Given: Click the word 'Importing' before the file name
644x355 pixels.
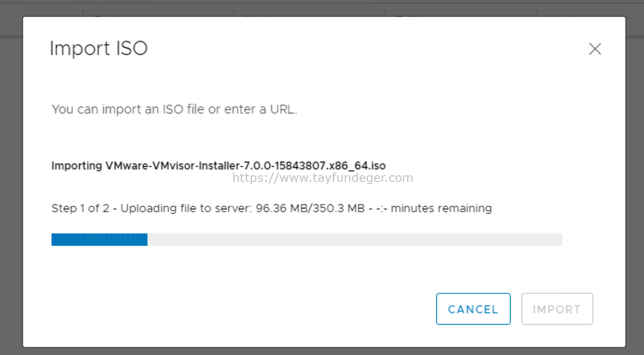Looking at the screenshot, I should 77,166.
